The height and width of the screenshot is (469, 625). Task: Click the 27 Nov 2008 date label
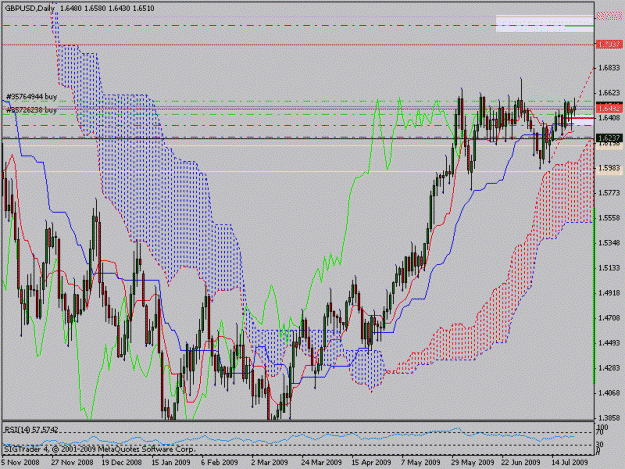72,462
